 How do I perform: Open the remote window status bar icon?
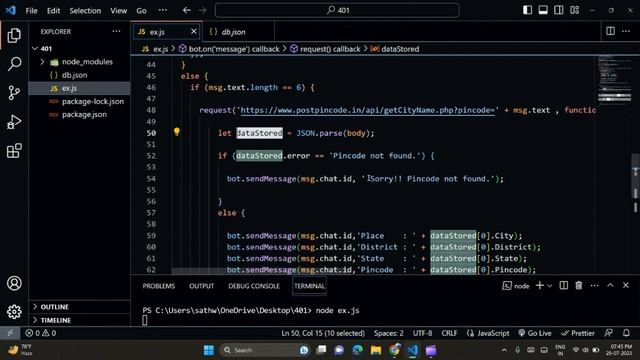(10, 333)
